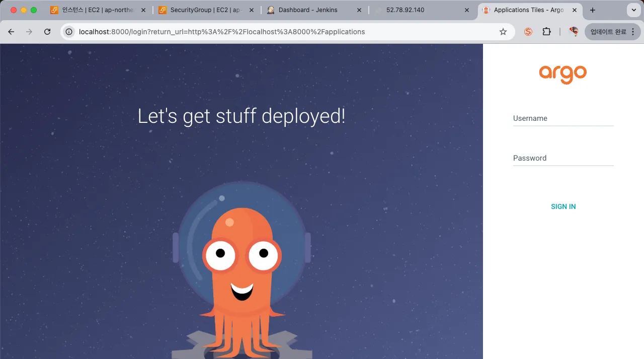Click the browser forward arrow
644x359 pixels.
pos(29,32)
